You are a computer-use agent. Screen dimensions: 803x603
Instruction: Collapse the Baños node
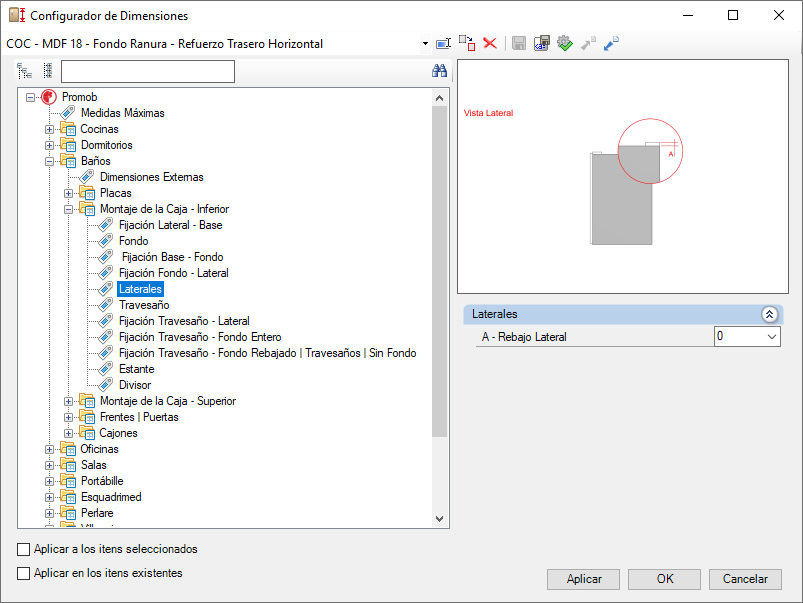click(x=49, y=161)
